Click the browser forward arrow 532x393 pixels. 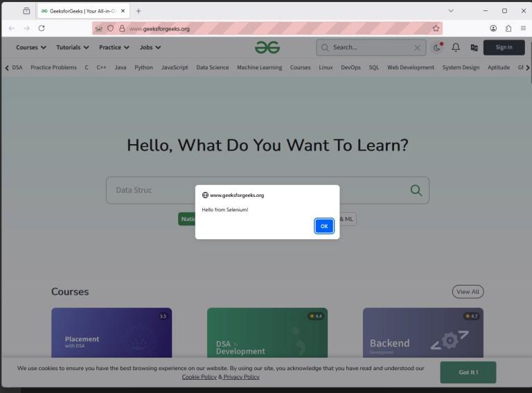tap(26, 28)
